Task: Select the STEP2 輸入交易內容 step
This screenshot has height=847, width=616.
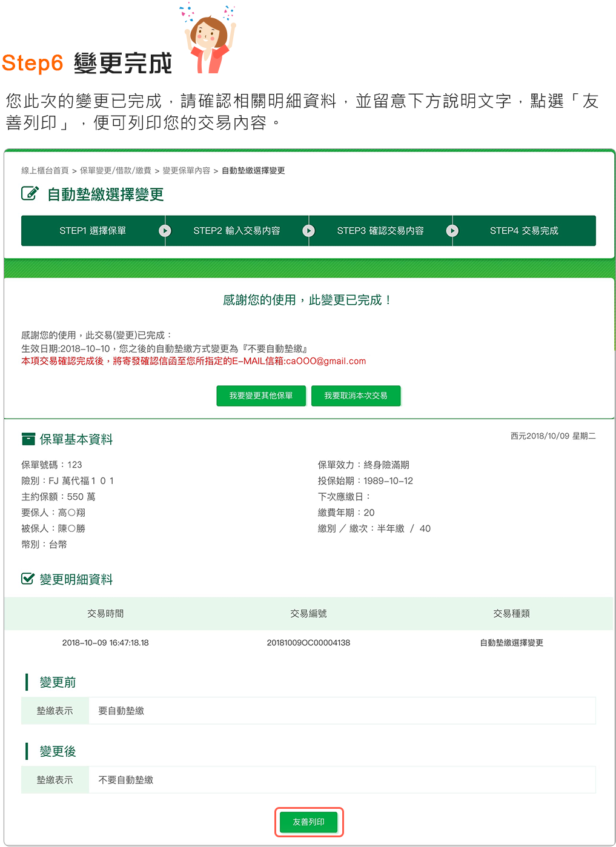Action: (237, 231)
